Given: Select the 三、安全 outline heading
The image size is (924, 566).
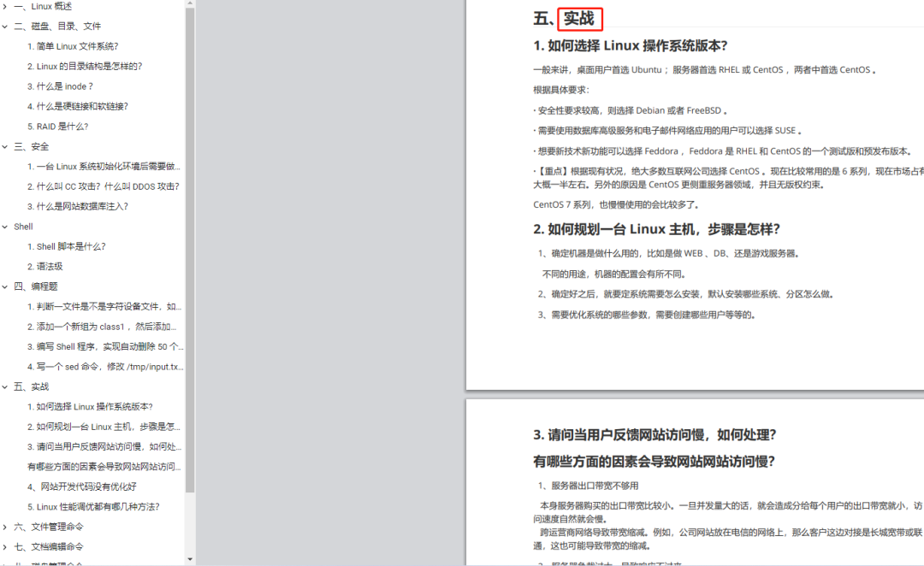Looking at the screenshot, I should click(x=32, y=147).
